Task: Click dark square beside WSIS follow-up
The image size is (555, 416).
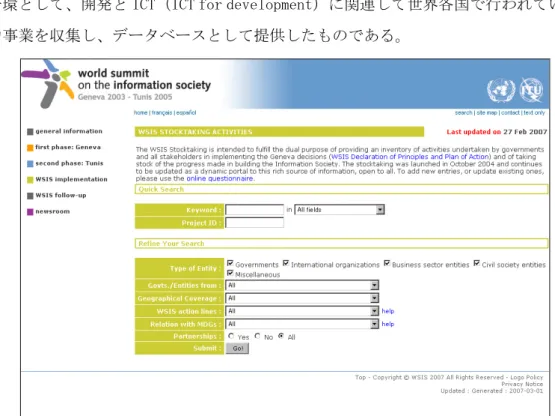Action: 30,196
